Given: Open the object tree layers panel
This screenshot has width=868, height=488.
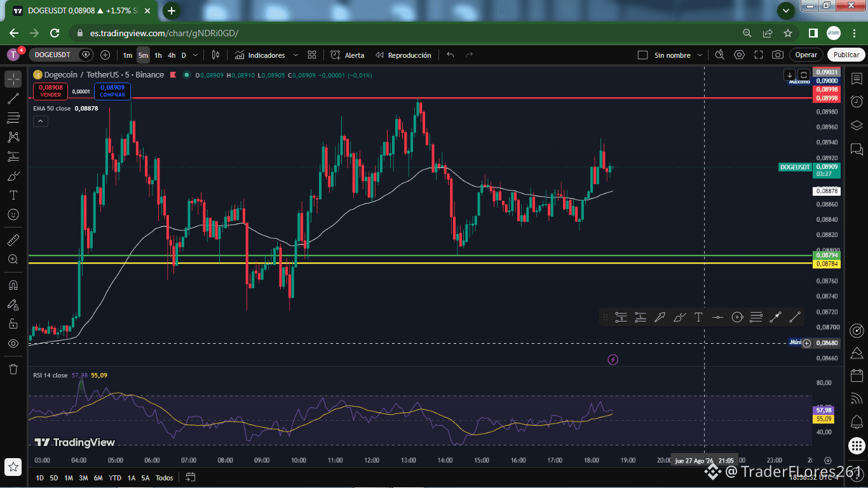Looking at the screenshot, I should click(857, 125).
